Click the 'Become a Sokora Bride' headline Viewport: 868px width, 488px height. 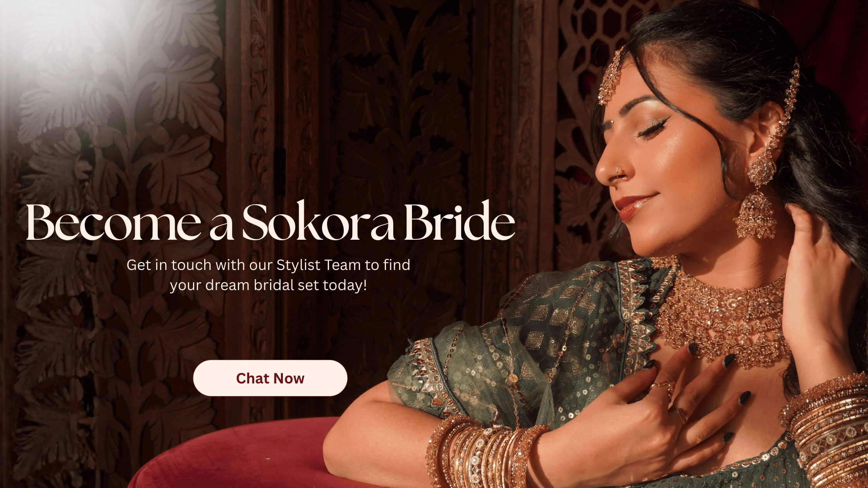pos(270,222)
